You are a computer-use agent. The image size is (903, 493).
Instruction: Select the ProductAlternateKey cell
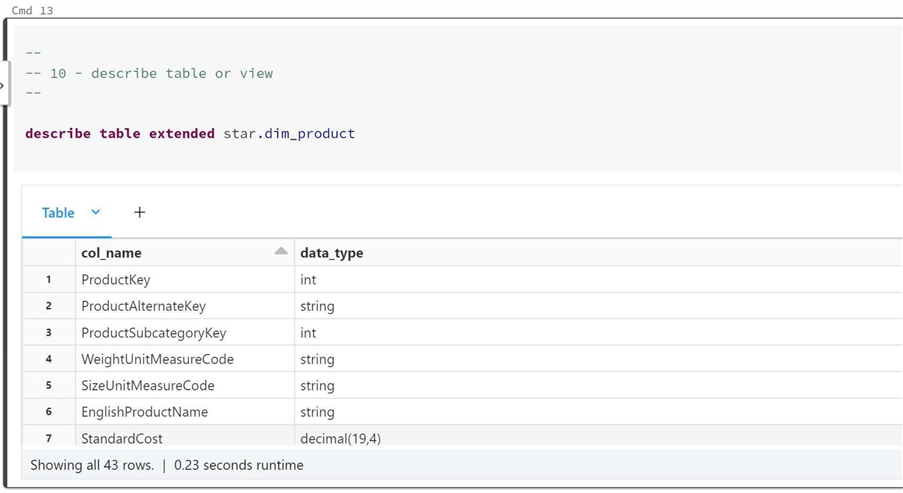coord(143,306)
